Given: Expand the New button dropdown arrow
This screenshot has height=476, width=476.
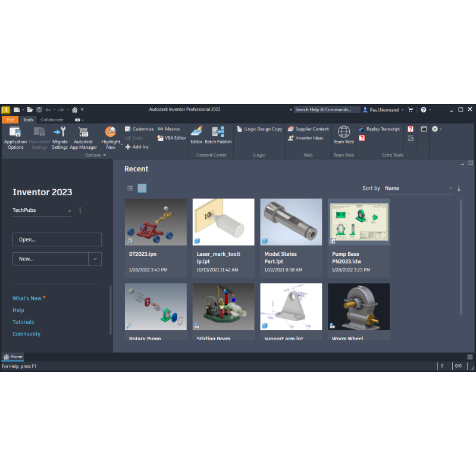Looking at the screenshot, I should 95,259.
